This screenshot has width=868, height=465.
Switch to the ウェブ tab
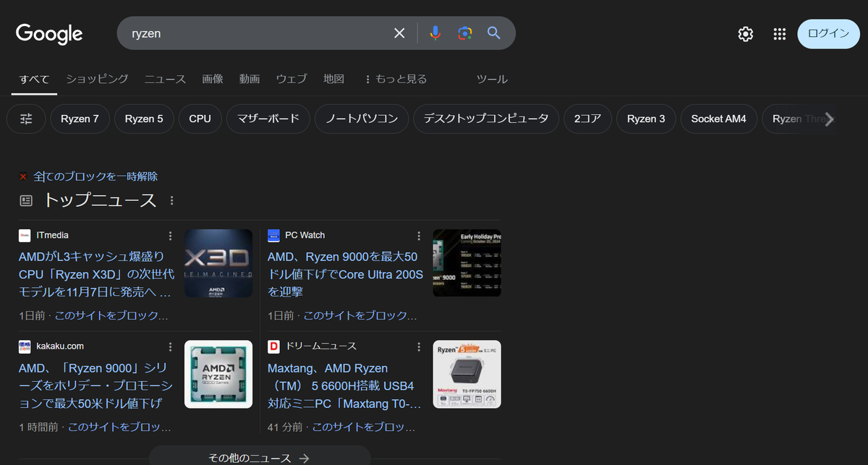click(292, 79)
